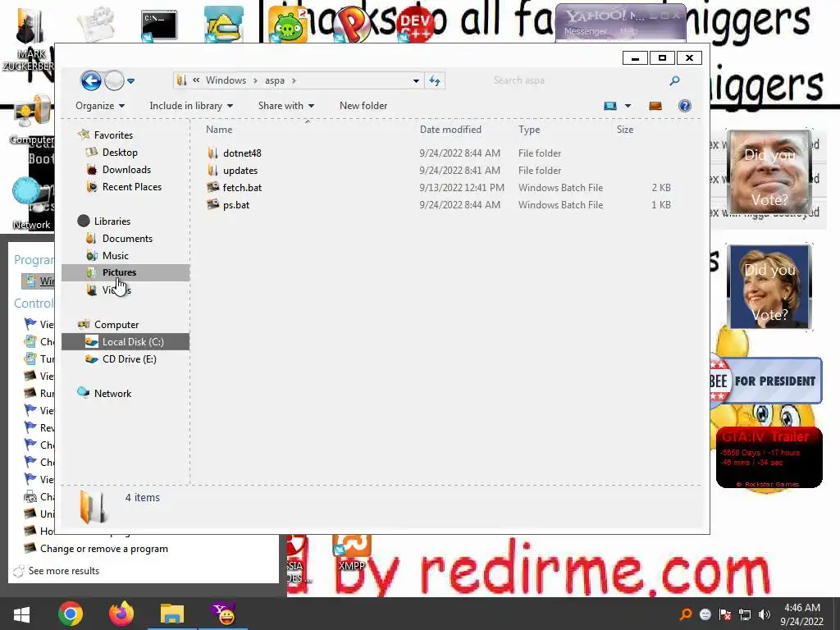Open the Music library
Image resolution: width=840 pixels, height=630 pixels.
pyautogui.click(x=115, y=256)
